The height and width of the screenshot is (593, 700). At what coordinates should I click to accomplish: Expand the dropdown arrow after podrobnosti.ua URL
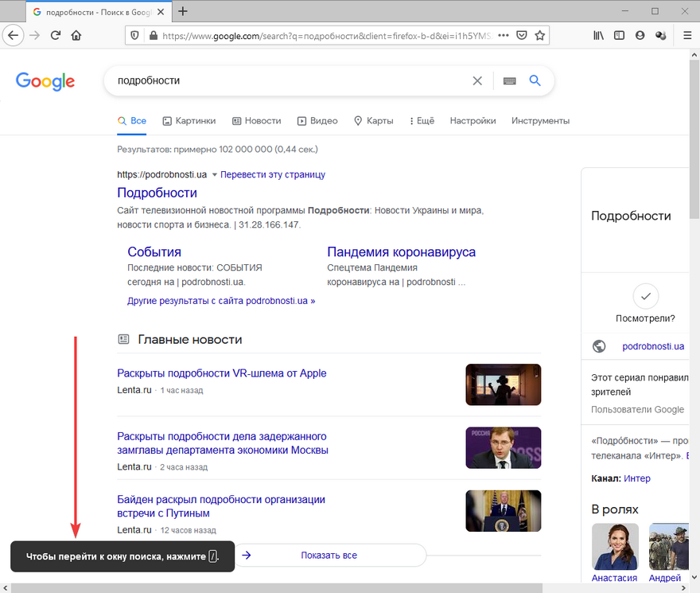214,175
